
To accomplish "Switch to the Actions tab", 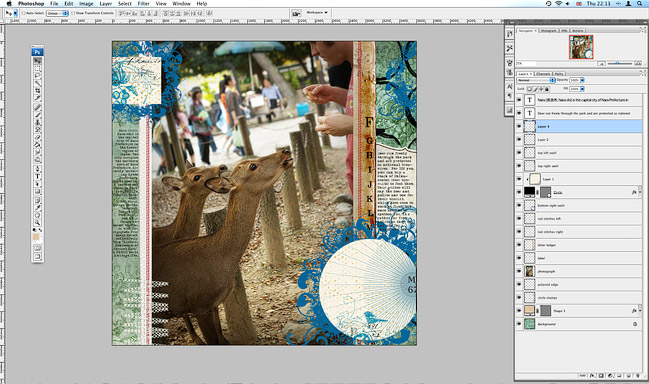I will tap(577, 31).
